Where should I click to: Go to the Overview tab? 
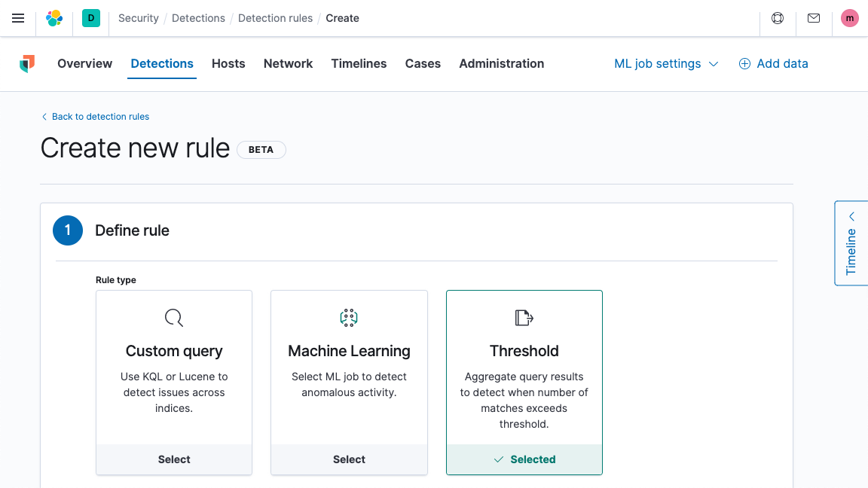click(x=84, y=63)
